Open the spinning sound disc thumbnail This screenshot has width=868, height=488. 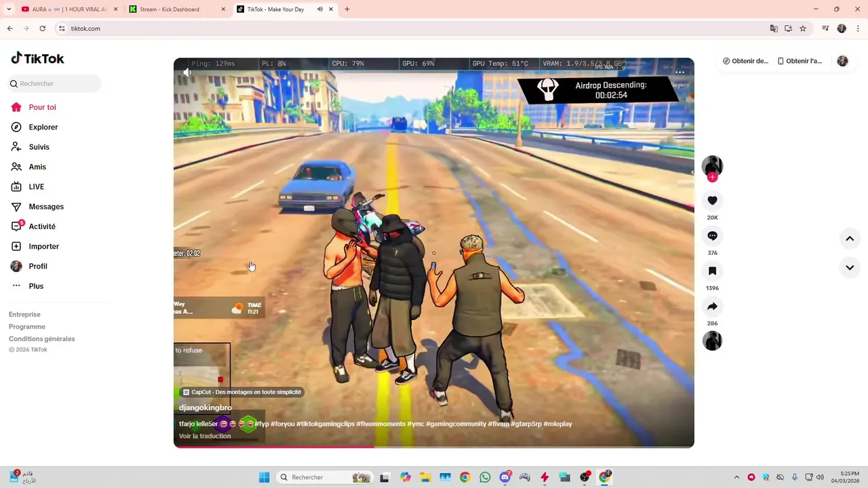tap(712, 340)
